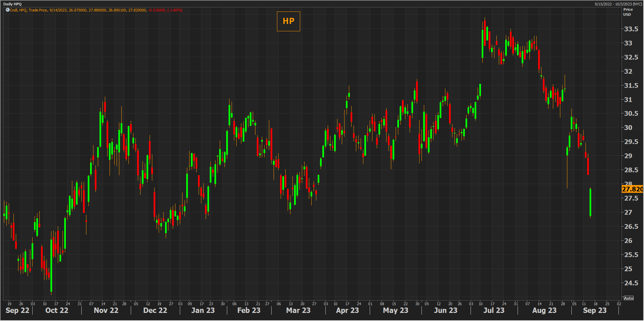The image size is (644, 321).
Task: Click the orange 27.820 current price tag
Action: point(632,189)
